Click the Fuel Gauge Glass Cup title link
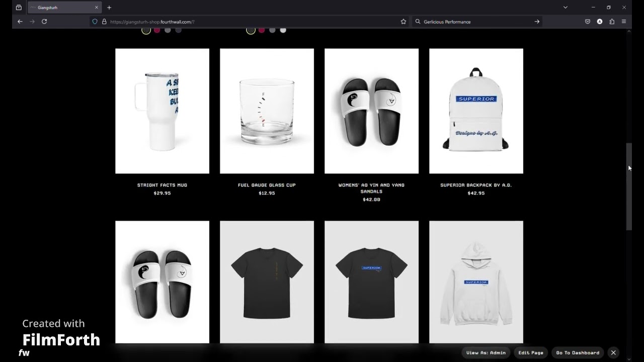Viewport: 644px width, 362px height. 267,185
